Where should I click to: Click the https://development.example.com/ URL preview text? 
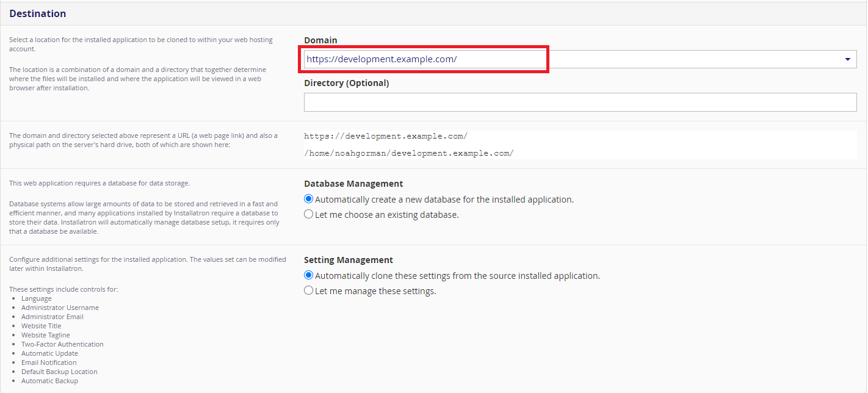386,136
